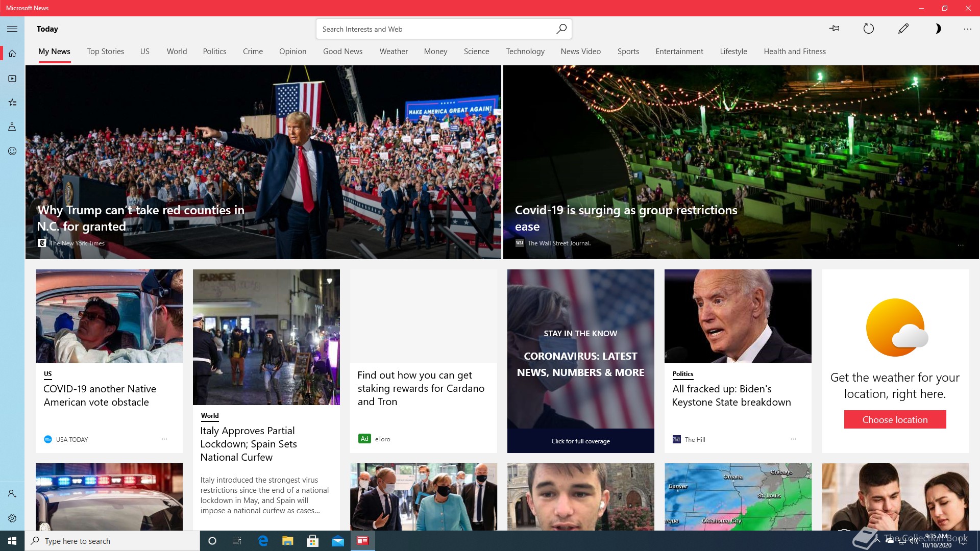The height and width of the screenshot is (551, 980).
Task: Open Italy Approves Partial Lockdown article
Action: coord(249,444)
